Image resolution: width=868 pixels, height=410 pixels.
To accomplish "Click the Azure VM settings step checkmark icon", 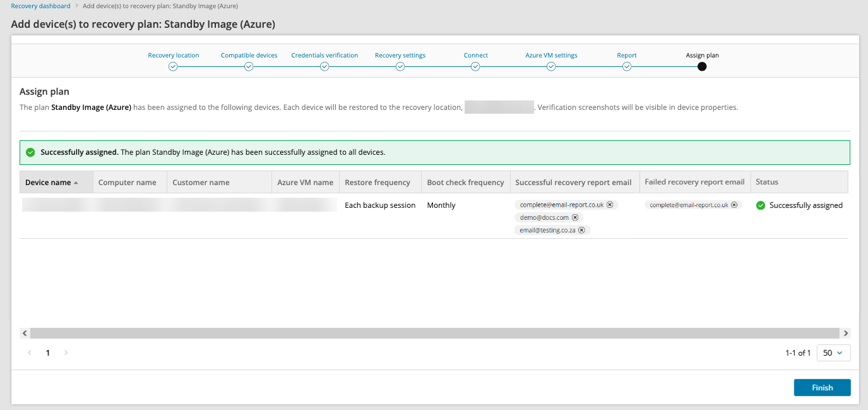I will point(551,67).
